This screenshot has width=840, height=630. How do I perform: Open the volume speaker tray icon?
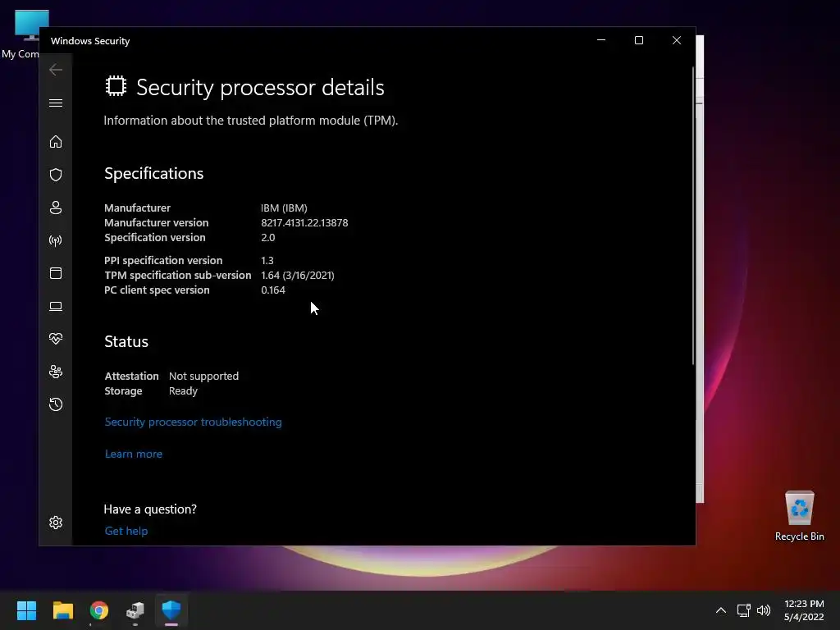(x=764, y=610)
